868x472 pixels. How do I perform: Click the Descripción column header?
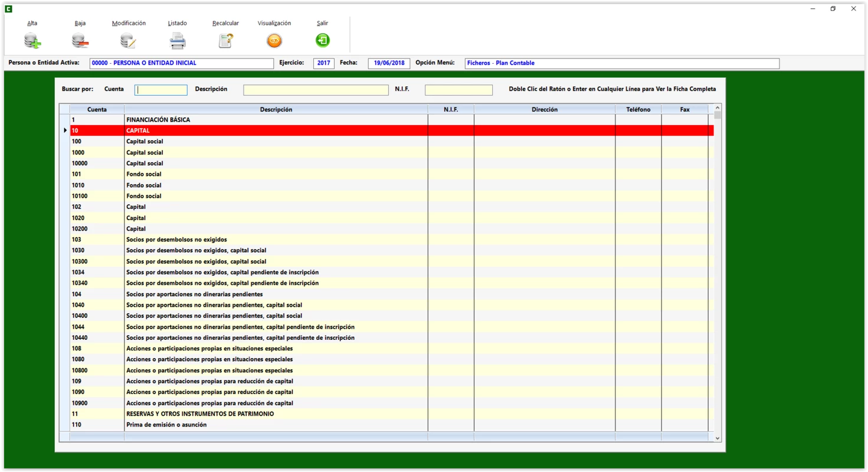[276, 109]
